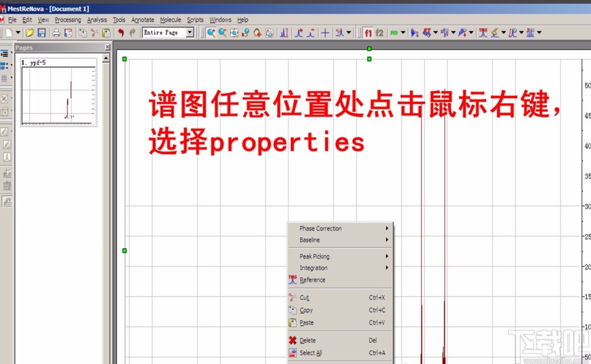Click the grey Redo arrow icon

[133, 33]
